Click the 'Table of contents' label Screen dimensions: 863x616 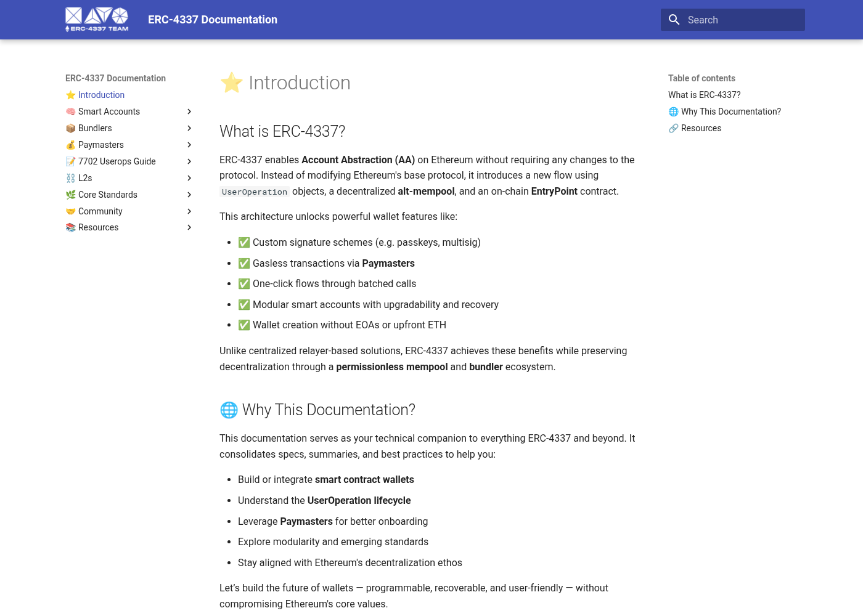coord(701,78)
